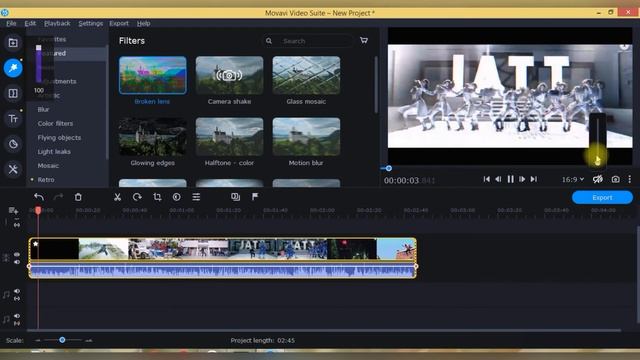The width and height of the screenshot is (640, 360).
Task: Select the Camera shake filter thumbnail
Action: click(x=229, y=75)
